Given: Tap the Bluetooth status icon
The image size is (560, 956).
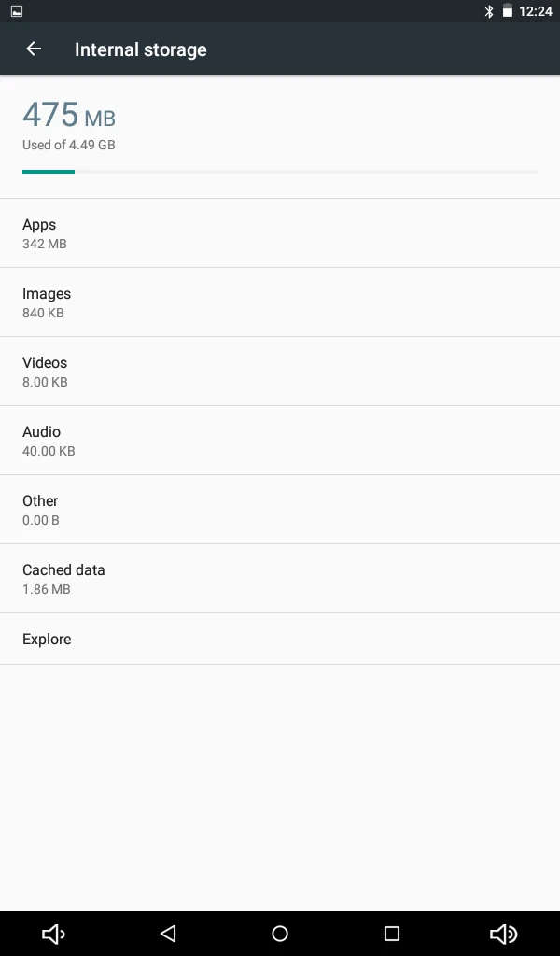Looking at the screenshot, I should (489, 11).
